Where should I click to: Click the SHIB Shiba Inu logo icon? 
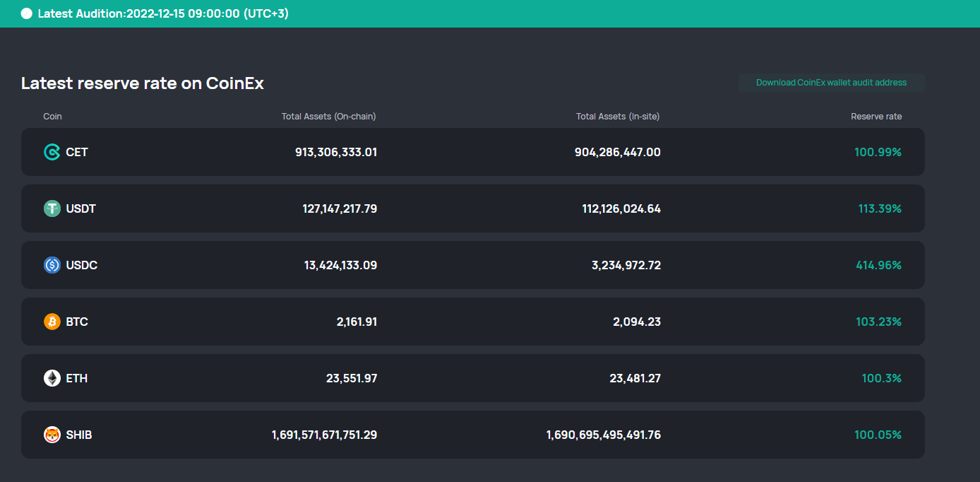click(52, 435)
